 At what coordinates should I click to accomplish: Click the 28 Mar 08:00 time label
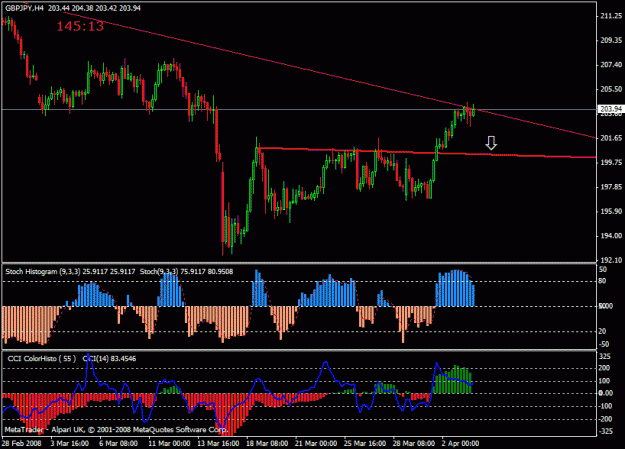(414, 443)
